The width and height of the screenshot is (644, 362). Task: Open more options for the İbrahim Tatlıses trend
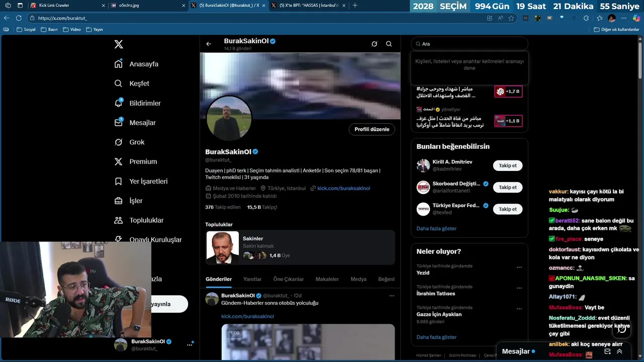coord(519,288)
